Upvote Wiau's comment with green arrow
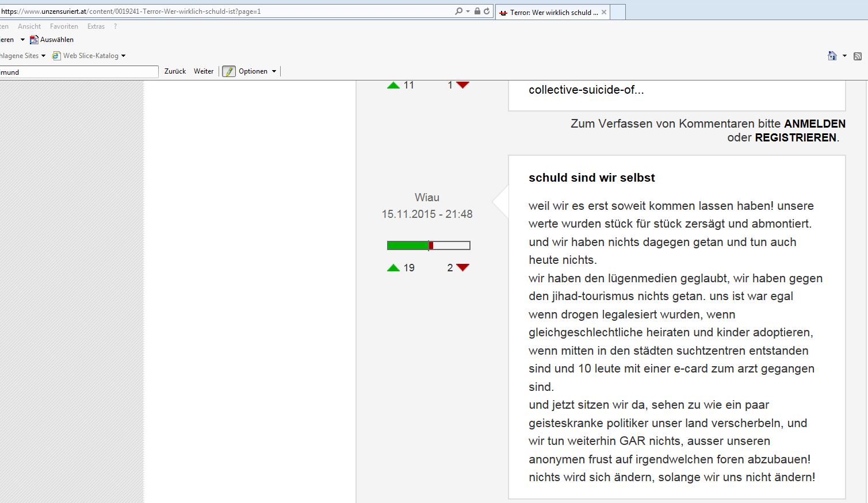The width and height of the screenshot is (868, 503). 393,267
